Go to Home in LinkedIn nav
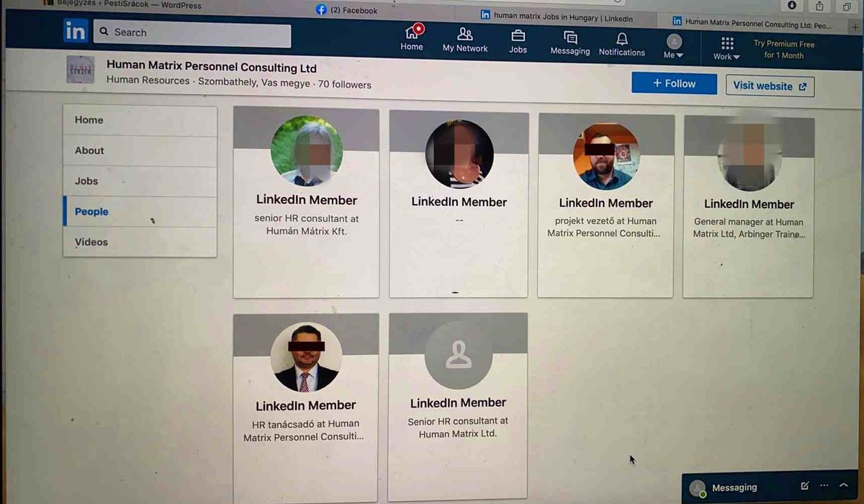This screenshot has width=864, height=504. pyautogui.click(x=412, y=38)
